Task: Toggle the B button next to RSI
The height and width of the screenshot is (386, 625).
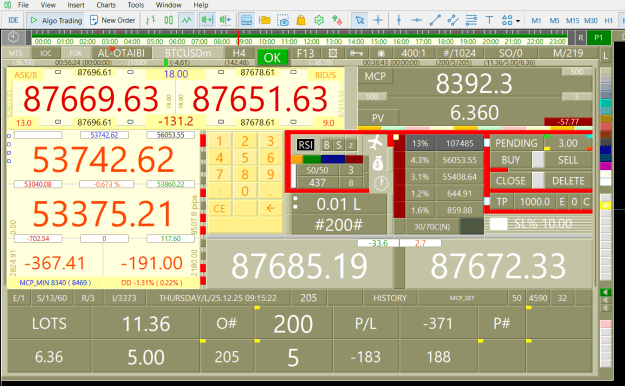Action: (326, 145)
